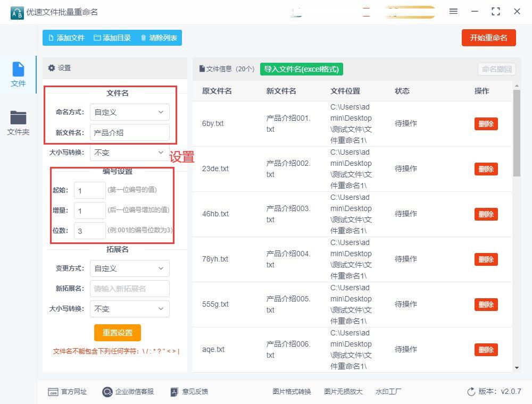Click the 产品介绍004.txt new name cell

coord(288,259)
